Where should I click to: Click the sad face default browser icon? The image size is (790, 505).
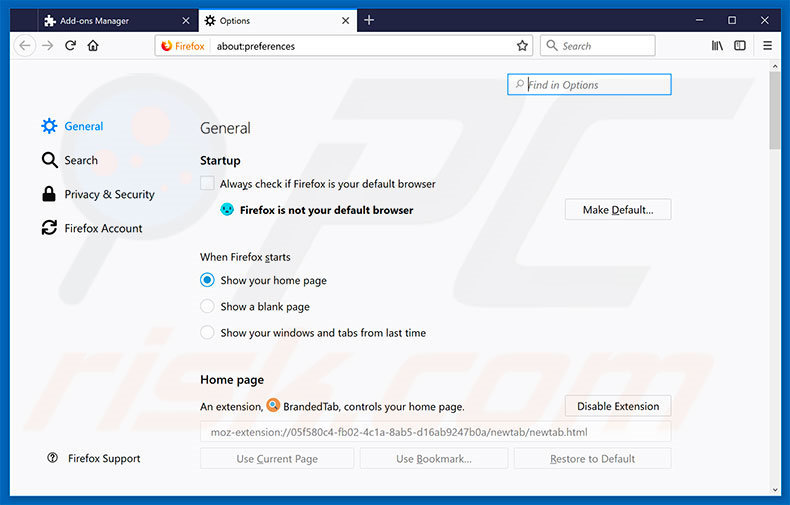click(227, 209)
